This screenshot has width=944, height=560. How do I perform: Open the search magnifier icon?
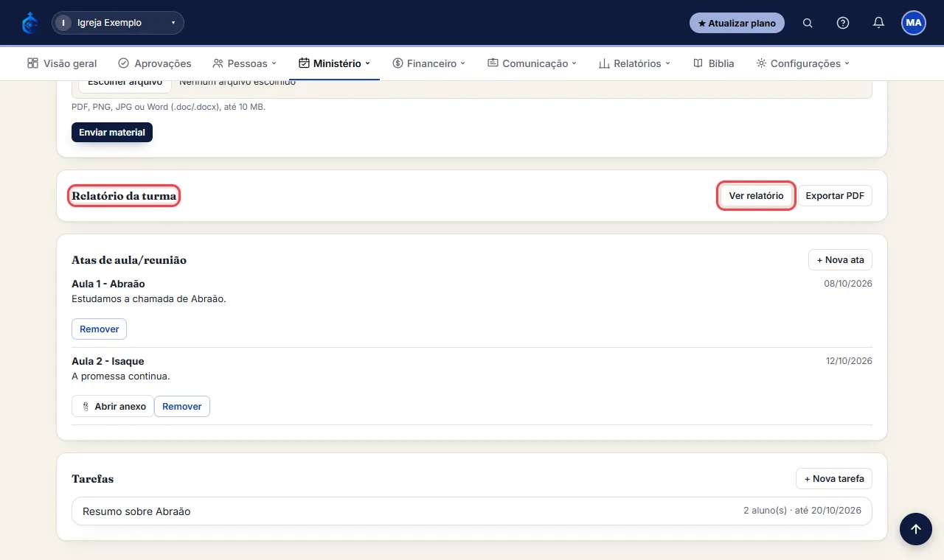808,23
